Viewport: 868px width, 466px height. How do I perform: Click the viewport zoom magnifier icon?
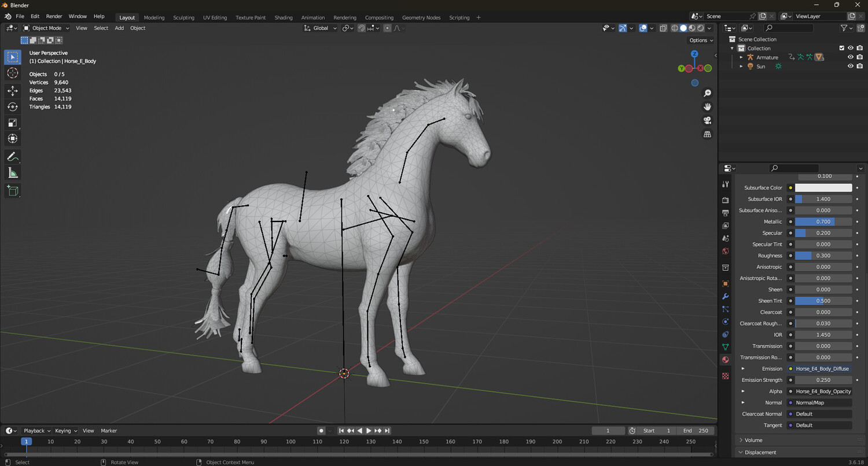[707, 93]
